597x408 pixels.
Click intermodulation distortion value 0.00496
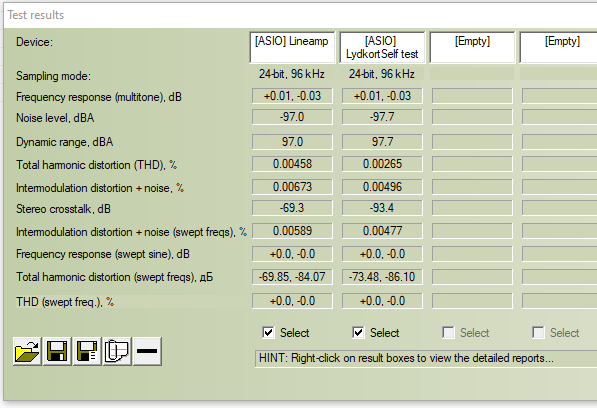click(382, 187)
